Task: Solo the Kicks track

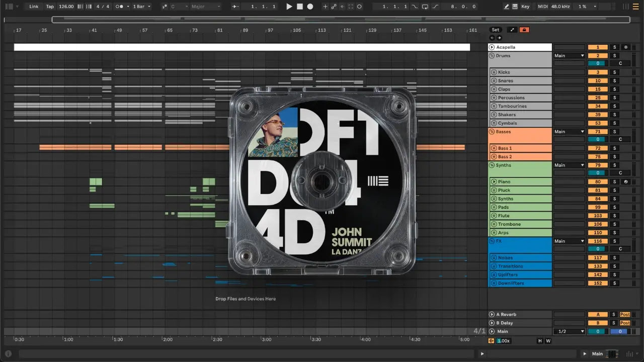Action: (x=614, y=72)
